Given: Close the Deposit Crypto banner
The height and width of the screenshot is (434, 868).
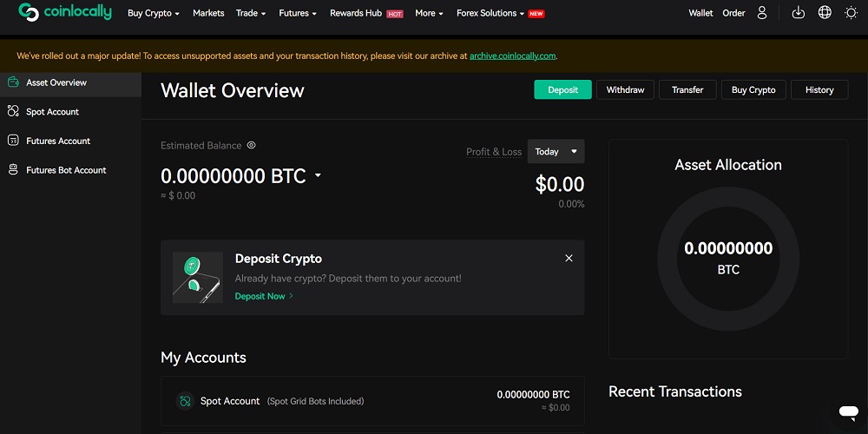Looking at the screenshot, I should (x=569, y=258).
